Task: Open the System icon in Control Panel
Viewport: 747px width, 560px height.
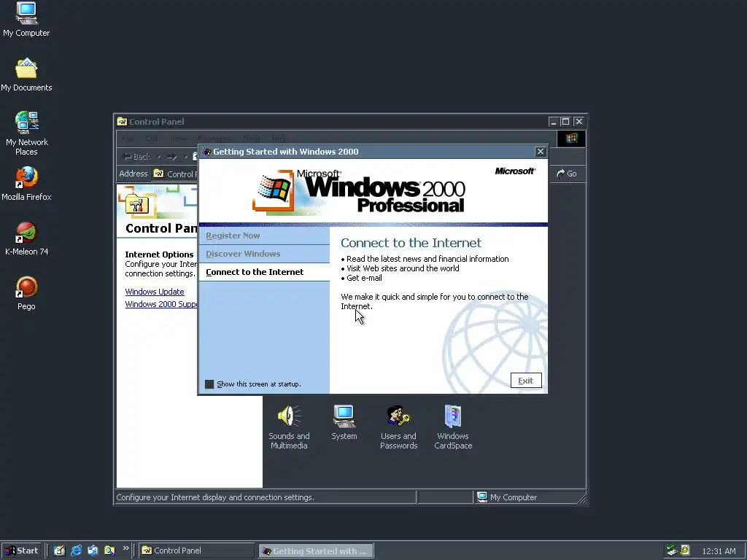Action: pos(344,422)
